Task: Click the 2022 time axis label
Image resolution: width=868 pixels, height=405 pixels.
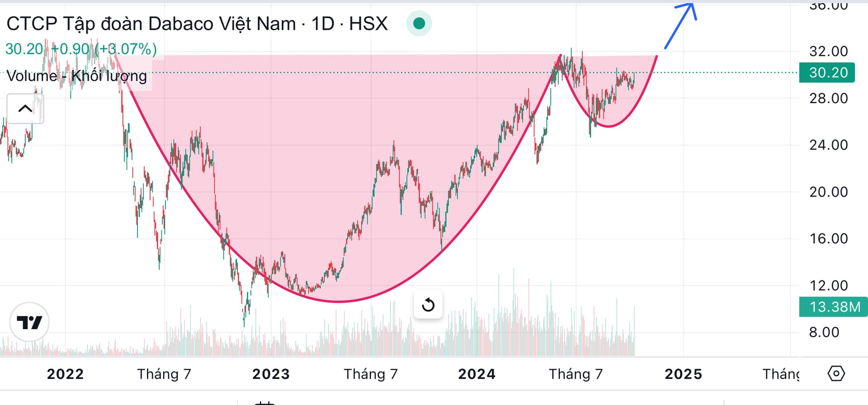Action: pyautogui.click(x=66, y=374)
